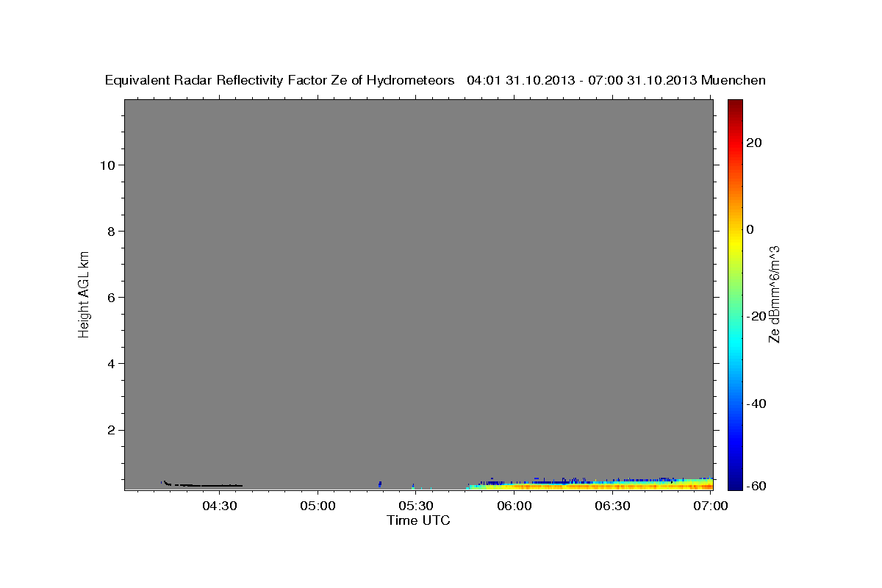
Task: Click the 05:00 time tick label
Action: (318, 506)
